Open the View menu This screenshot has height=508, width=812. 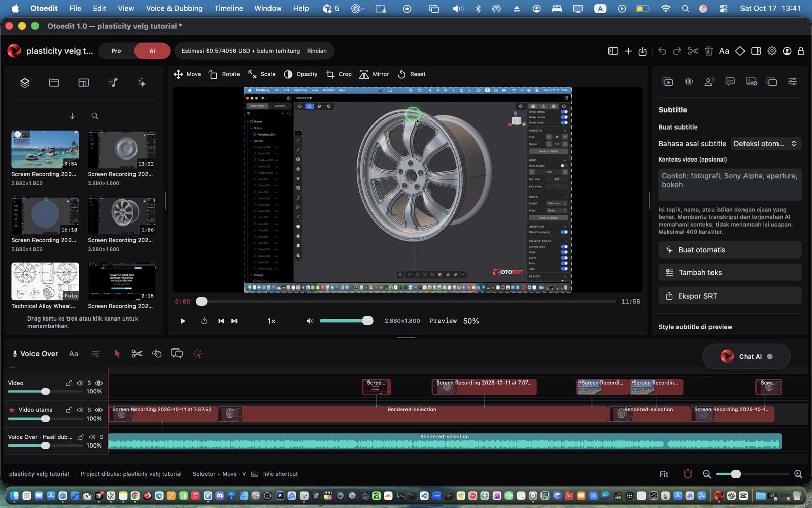coord(126,8)
